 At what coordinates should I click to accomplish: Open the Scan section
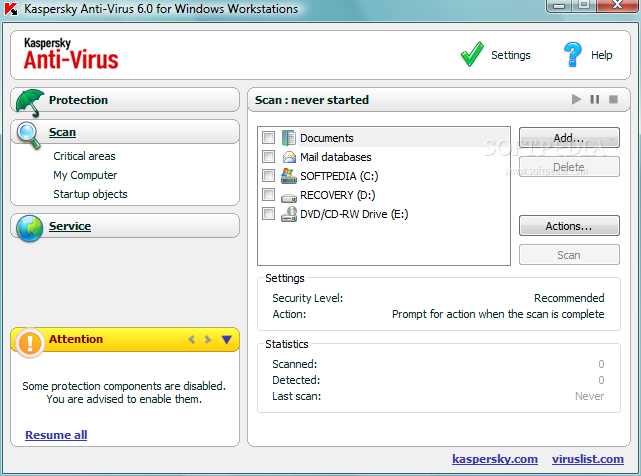[125, 132]
